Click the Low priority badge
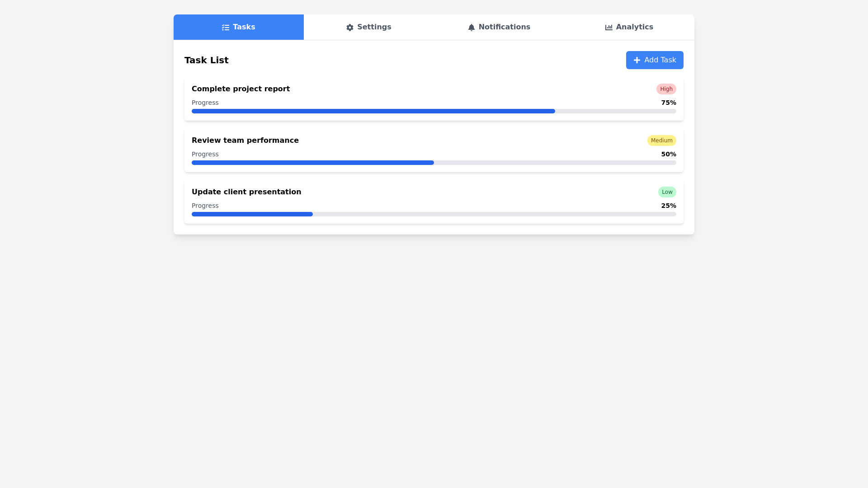868x488 pixels. [x=667, y=192]
